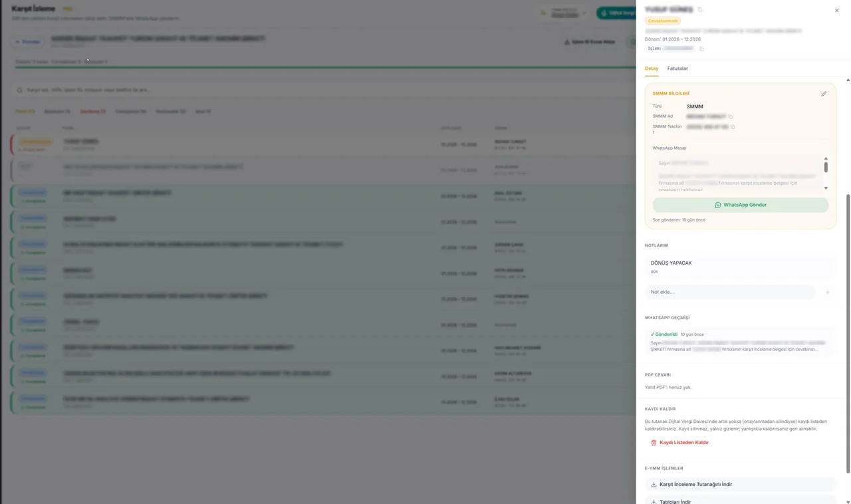Viewport: 851px width, 504px height.
Task: Copy the contact name in the panel header
Action: [x=700, y=10]
